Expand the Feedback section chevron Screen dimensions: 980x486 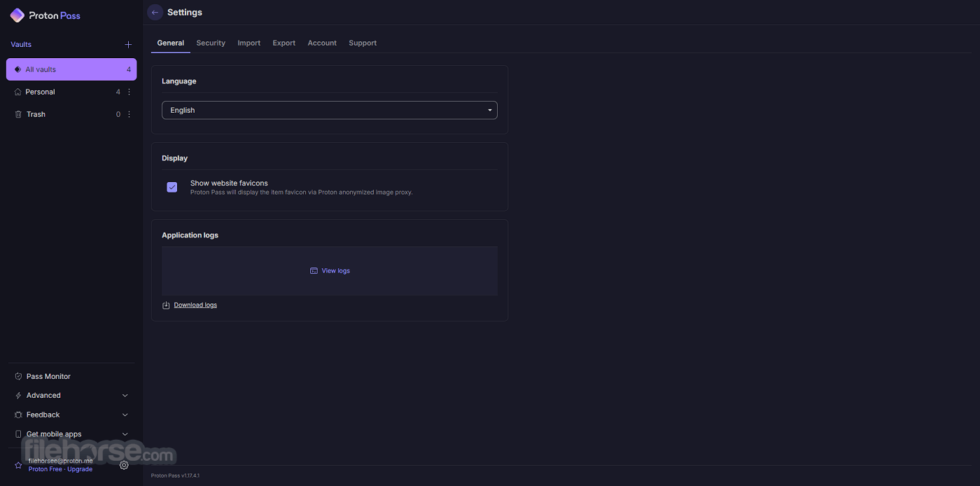pos(125,415)
